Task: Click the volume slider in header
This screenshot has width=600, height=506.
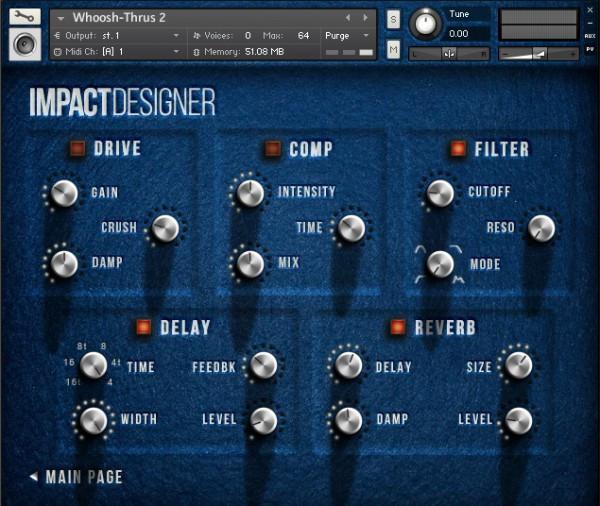Action: [x=538, y=53]
